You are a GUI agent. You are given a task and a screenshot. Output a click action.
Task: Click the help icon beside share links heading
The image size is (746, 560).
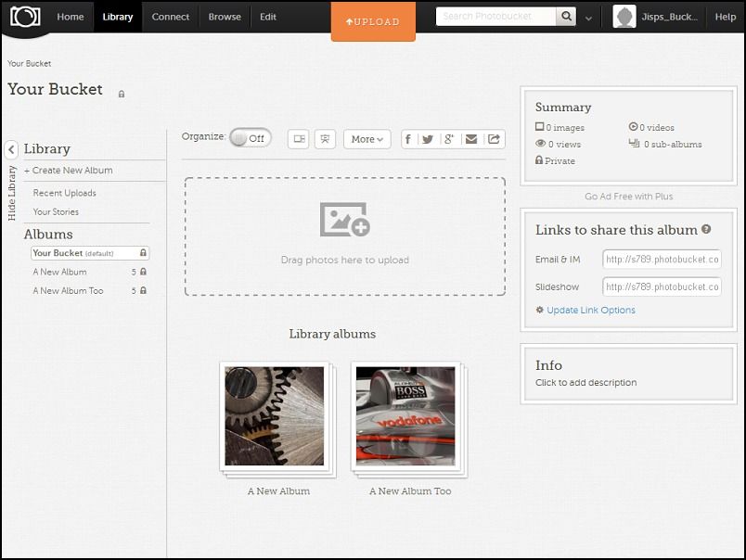(706, 229)
